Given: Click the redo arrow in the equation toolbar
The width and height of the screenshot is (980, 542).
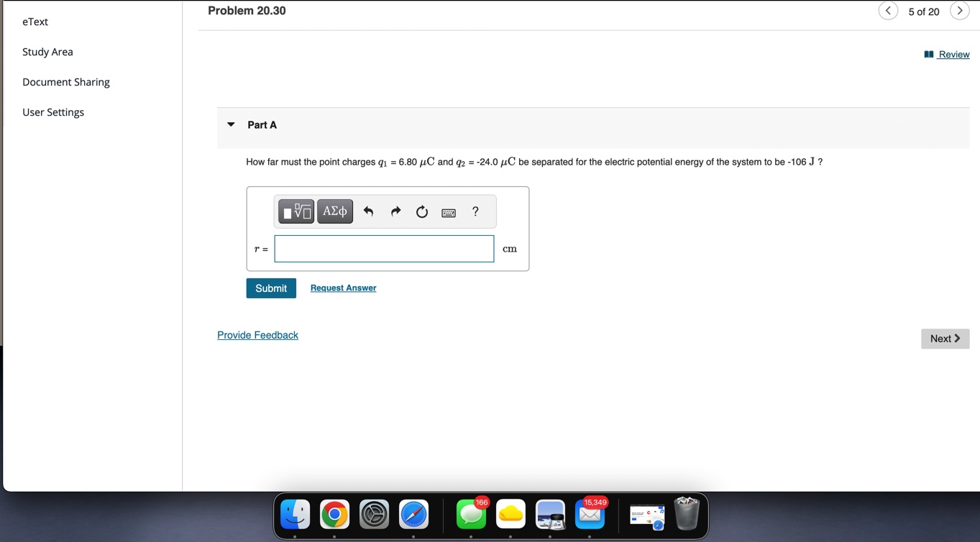Looking at the screenshot, I should click(395, 211).
